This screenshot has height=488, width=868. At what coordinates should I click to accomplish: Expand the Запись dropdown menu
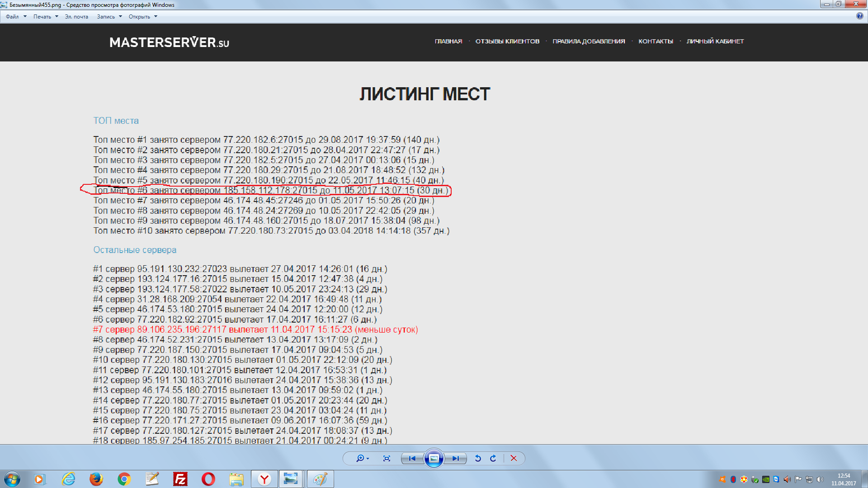(x=109, y=17)
